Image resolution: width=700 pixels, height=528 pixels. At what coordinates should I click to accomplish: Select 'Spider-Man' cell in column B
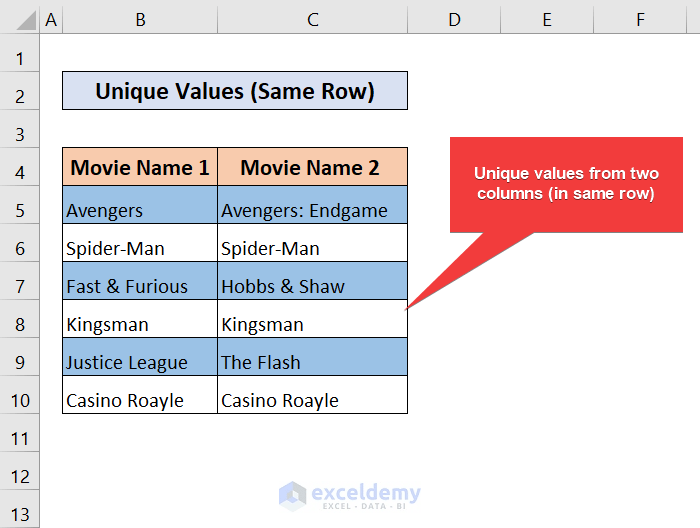point(140,242)
